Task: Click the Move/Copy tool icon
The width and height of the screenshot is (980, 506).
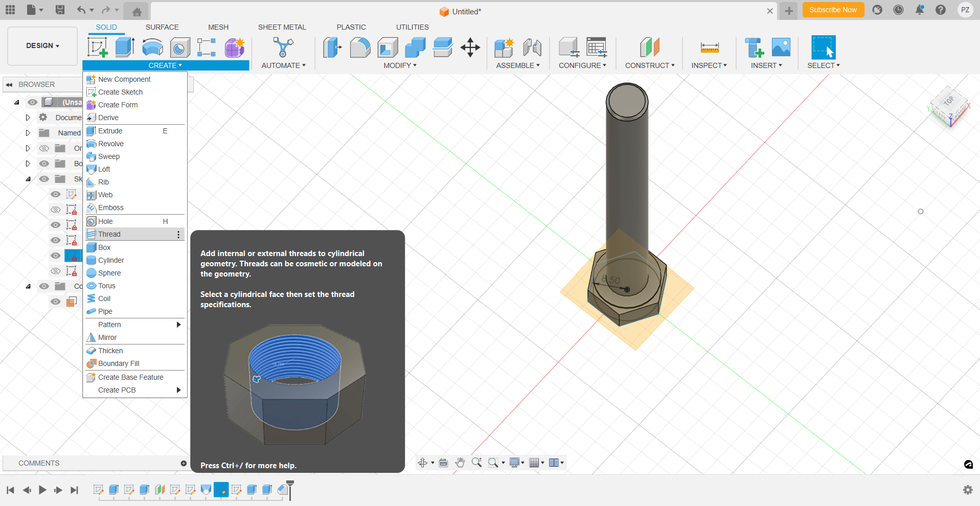Action: point(470,48)
